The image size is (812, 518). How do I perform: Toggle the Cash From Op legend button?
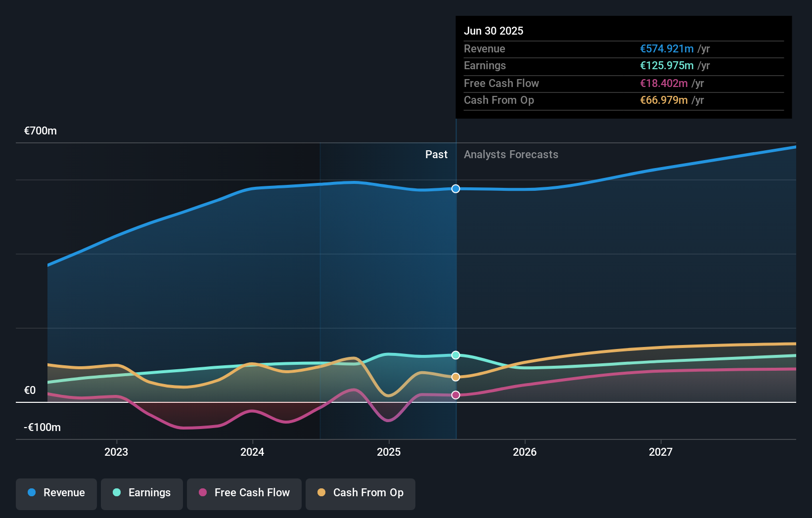(361, 494)
